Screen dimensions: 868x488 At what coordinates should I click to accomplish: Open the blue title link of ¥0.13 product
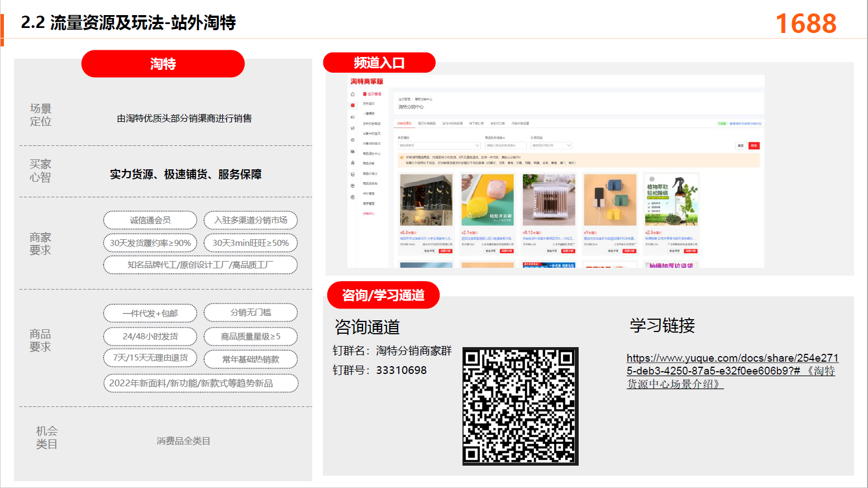[x=548, y=239]
